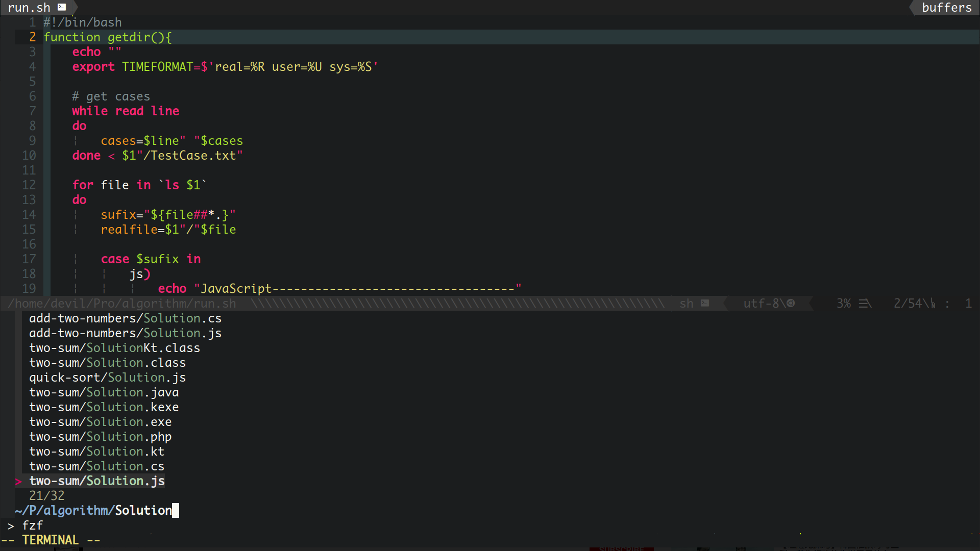Choose quick-sort/Solution.js from fzf results
The width and height of the screenshot is (980, 551).
click(x=107, y=378)
